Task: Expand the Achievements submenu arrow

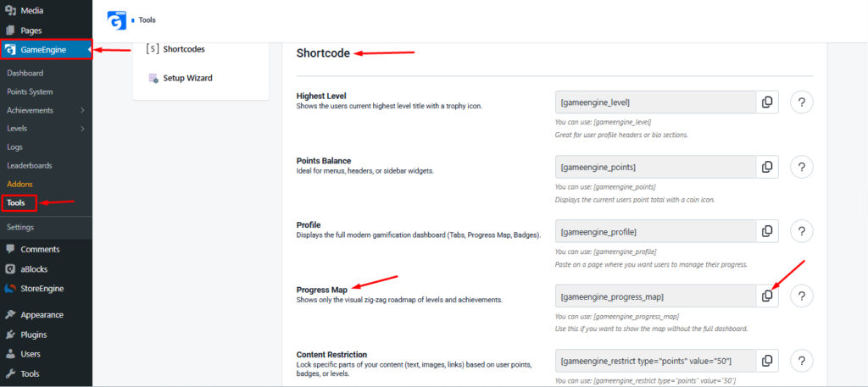Action: tap(82, 110)
